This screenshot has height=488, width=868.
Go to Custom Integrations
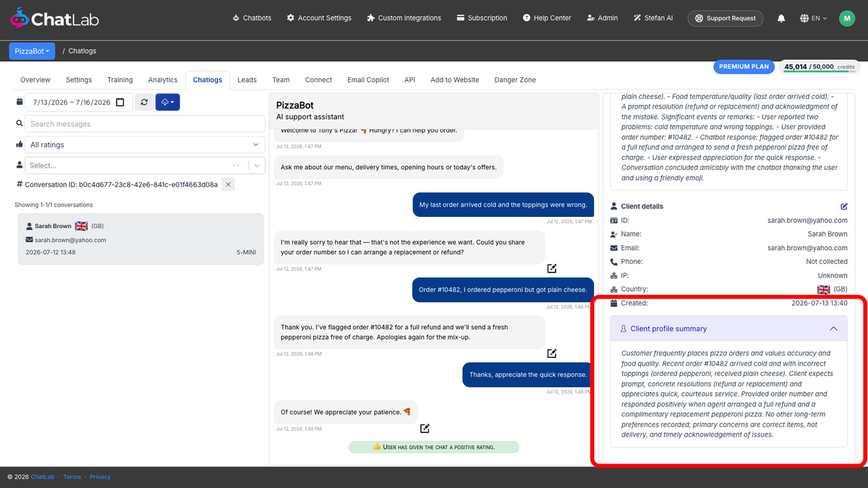click(x=404, y=18)
